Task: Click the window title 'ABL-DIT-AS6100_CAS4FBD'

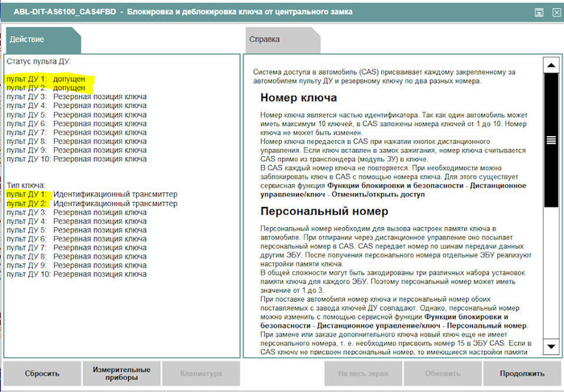Action: pyautogui.click(x=64, y=12)
